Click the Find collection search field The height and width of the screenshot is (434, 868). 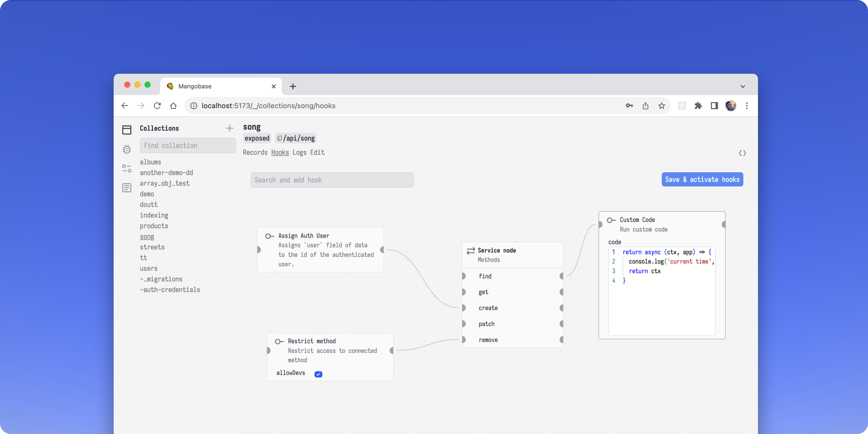188,145
